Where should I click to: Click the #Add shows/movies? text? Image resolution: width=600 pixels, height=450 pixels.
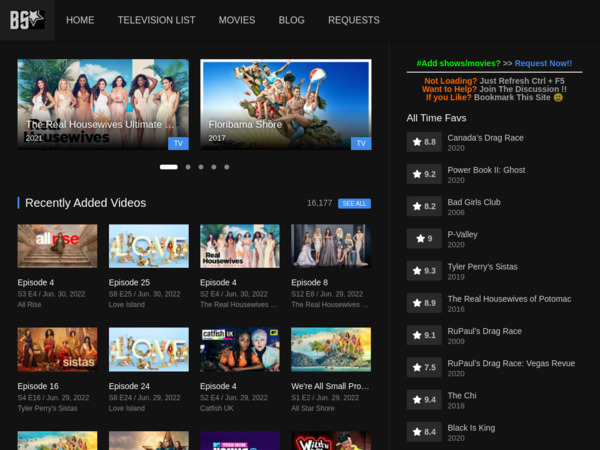(458, 64)
